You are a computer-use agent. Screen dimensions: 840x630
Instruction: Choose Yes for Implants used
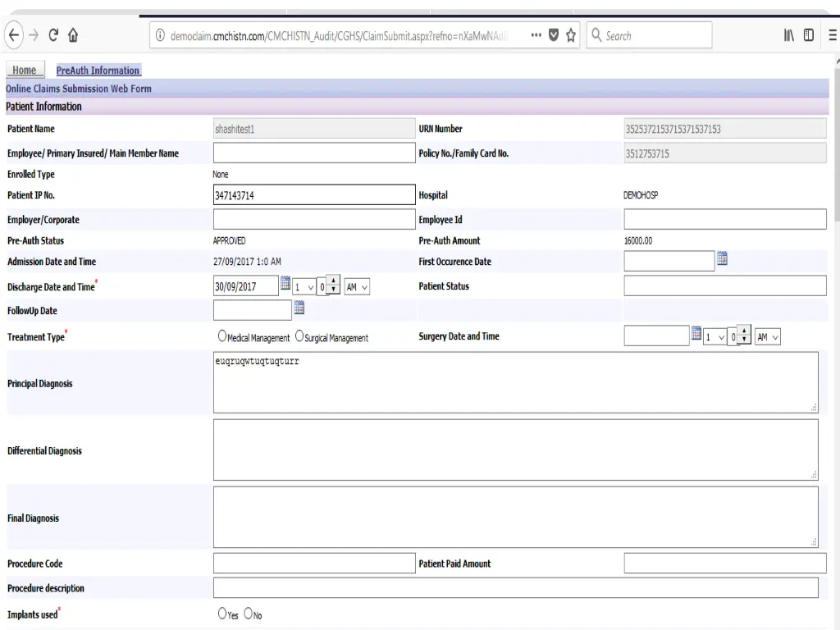[x=222, y=614]
